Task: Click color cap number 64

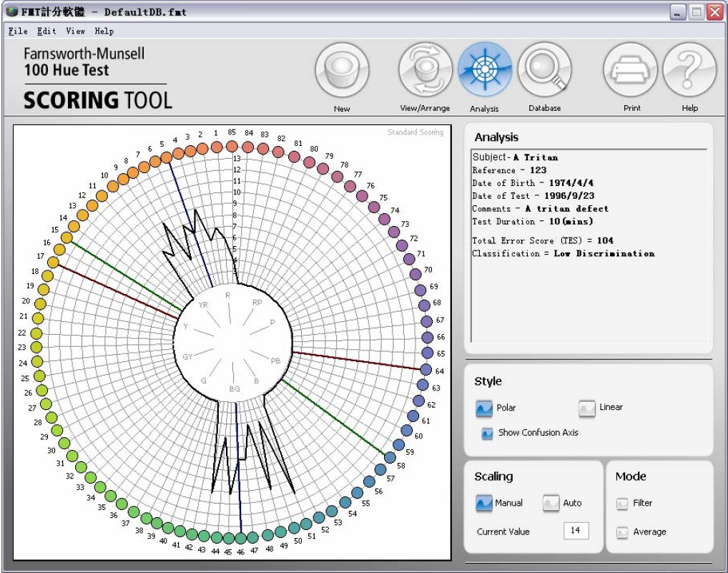Action: (426, 370)
